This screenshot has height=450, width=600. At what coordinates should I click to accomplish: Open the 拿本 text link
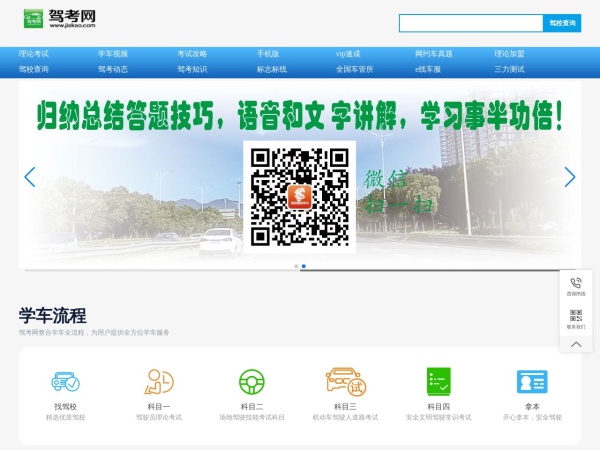click(x=532, y=407)
